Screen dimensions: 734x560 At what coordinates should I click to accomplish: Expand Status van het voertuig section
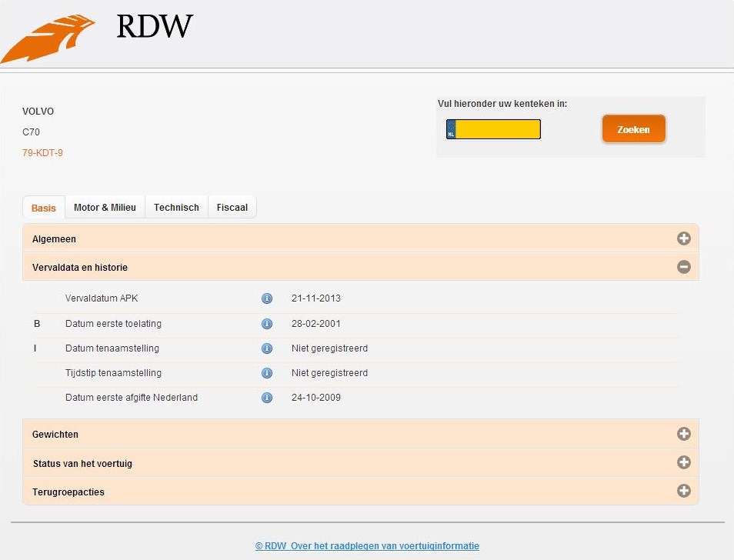click(x=683, y=462)
